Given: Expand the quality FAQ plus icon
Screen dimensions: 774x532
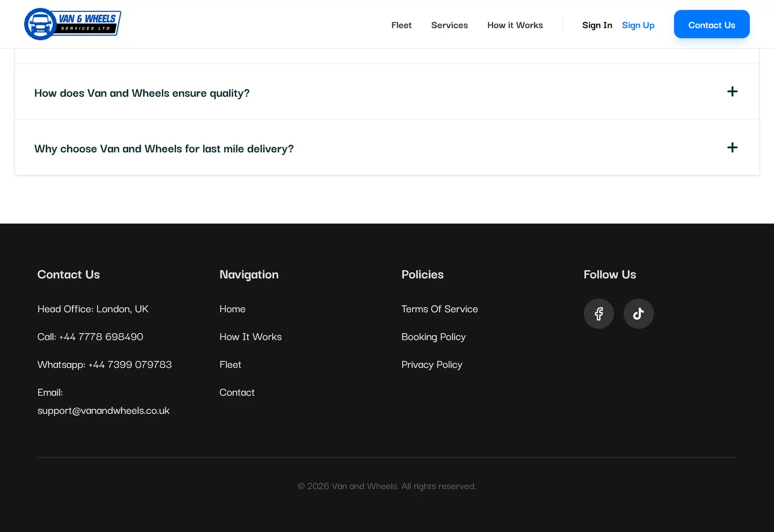Looking at the screenshot, I should (732, 92).
